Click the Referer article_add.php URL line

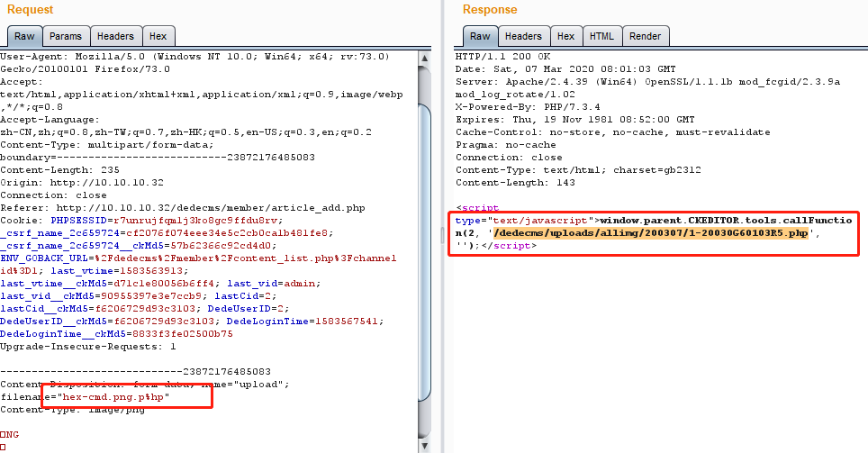coord(183,208)
